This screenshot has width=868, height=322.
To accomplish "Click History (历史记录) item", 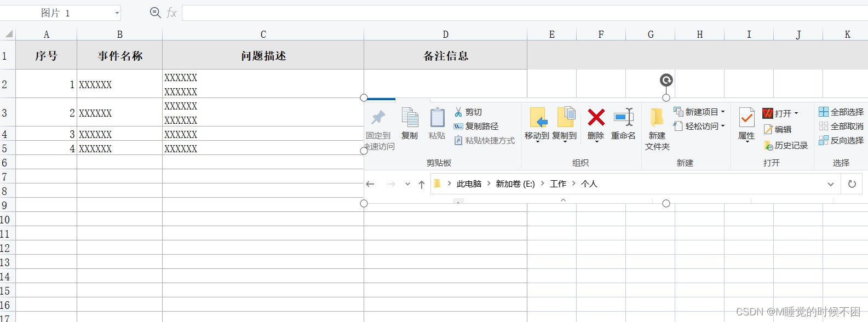I will [x=786, y=145].
